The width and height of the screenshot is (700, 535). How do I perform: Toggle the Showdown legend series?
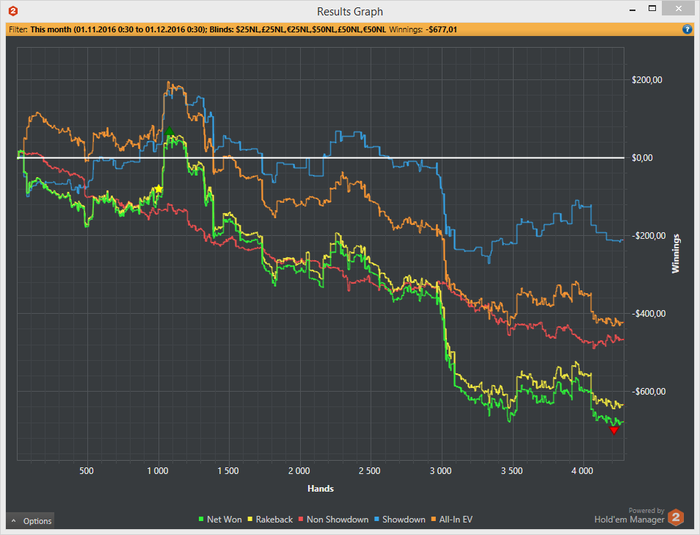[400, 519]
